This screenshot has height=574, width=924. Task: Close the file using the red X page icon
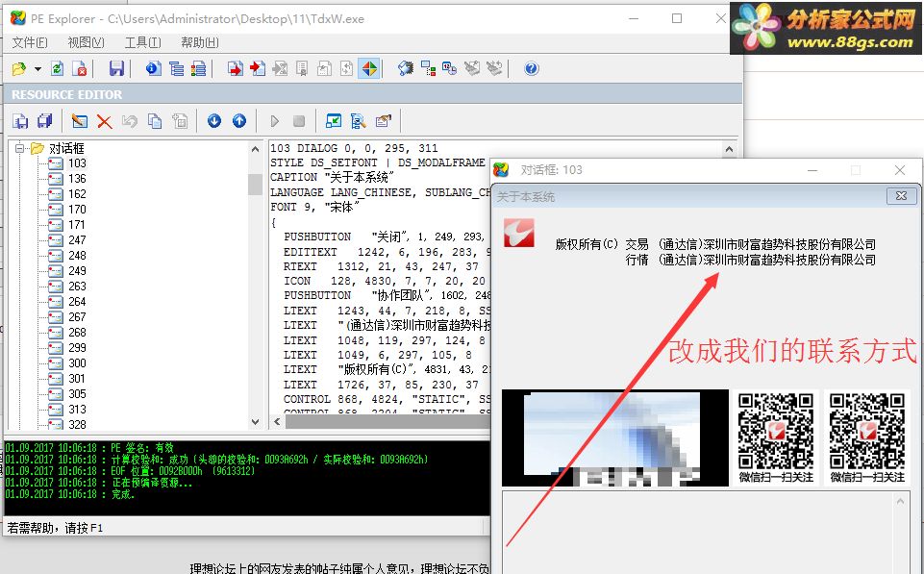click(x=80, y=69)
